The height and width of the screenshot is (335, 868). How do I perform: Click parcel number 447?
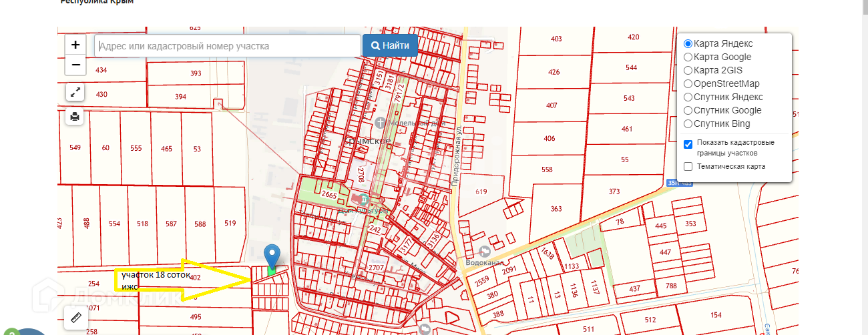(x=665, y=252)
